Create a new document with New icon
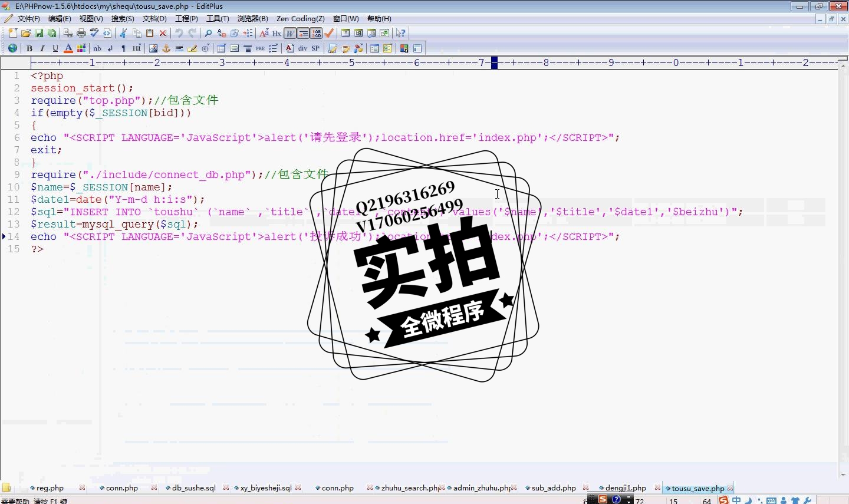849x504 pixels. point(12,33)
